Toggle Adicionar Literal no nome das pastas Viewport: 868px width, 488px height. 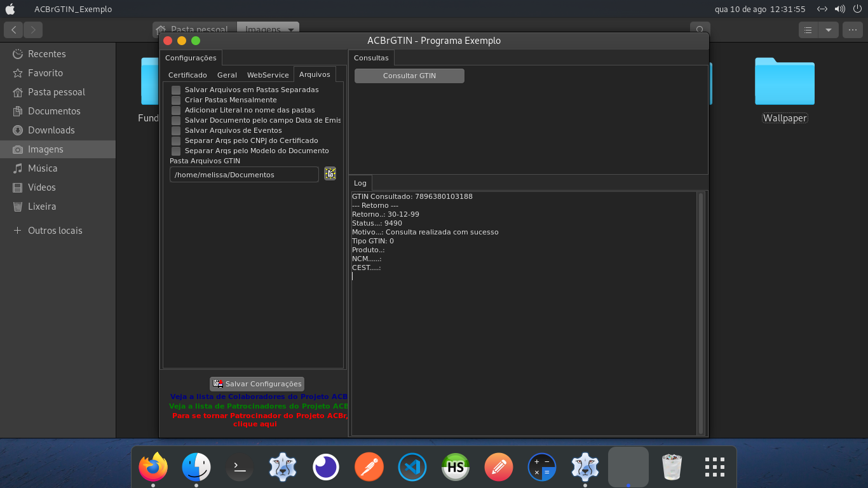coord(176,111)
